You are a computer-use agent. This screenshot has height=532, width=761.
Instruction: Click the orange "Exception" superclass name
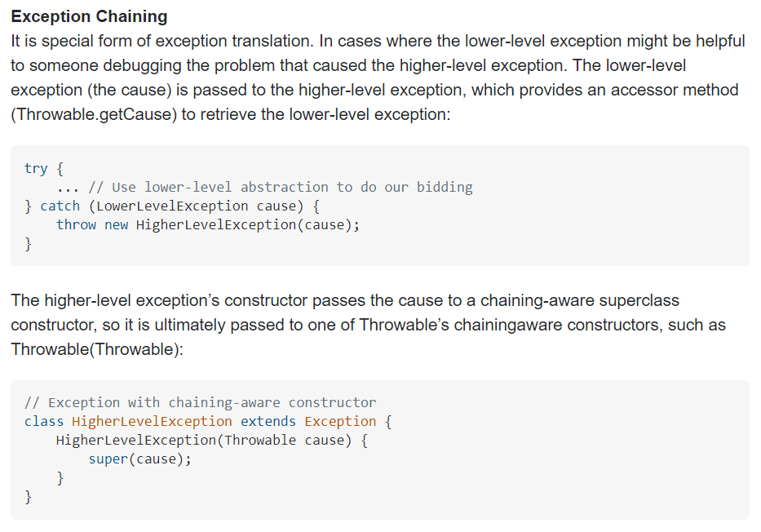[340, 421]
